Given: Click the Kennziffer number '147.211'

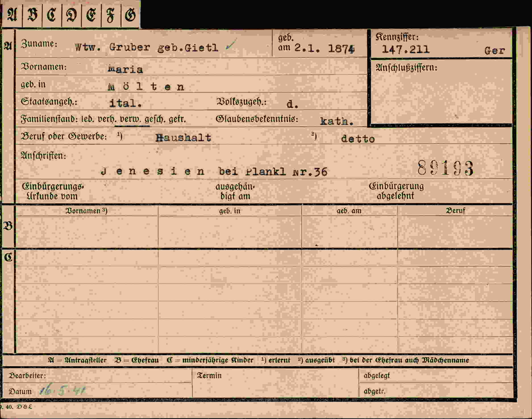Looking at the screenshot, I should point(406,50).
